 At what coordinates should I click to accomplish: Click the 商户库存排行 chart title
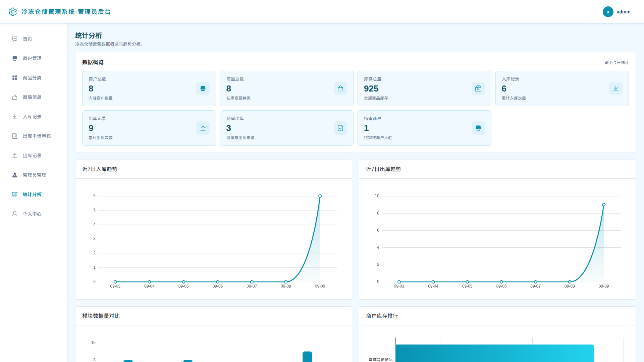[382, 316]
